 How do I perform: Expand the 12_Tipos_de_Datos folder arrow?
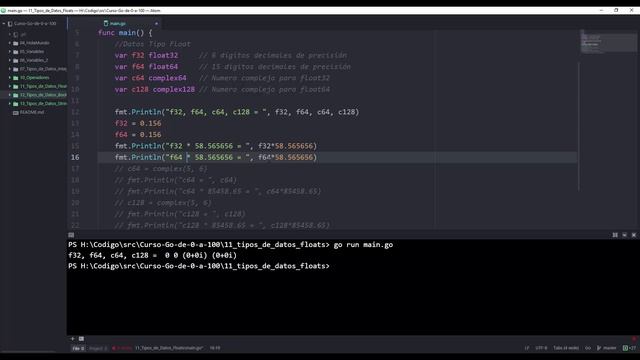coord(10,95)
